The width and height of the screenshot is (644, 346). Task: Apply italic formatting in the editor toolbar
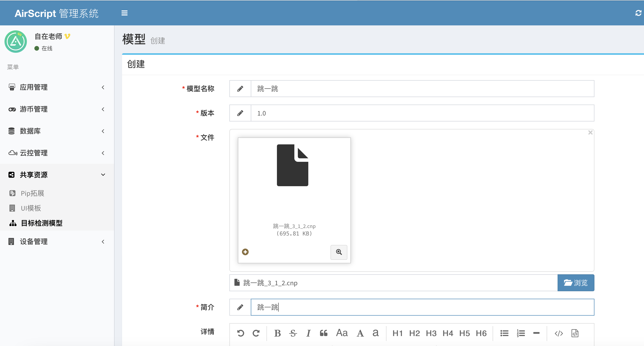tap(308, 333)
